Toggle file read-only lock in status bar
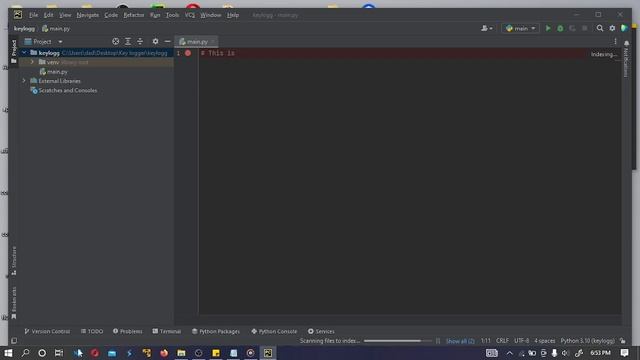Image resolution: width=640 pixels, height=360 pixels. tap(622, 341)
